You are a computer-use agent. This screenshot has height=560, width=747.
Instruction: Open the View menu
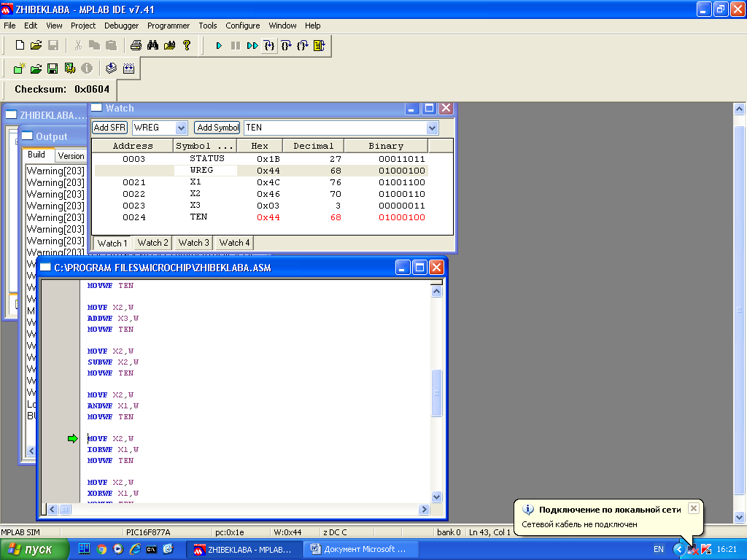[x=54, y=26]
